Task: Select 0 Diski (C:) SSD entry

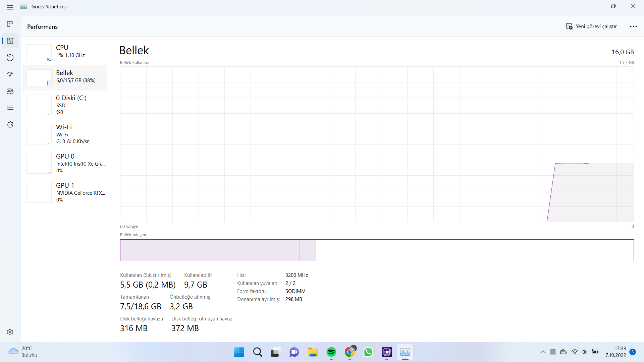Action: [x=65, y=105]
